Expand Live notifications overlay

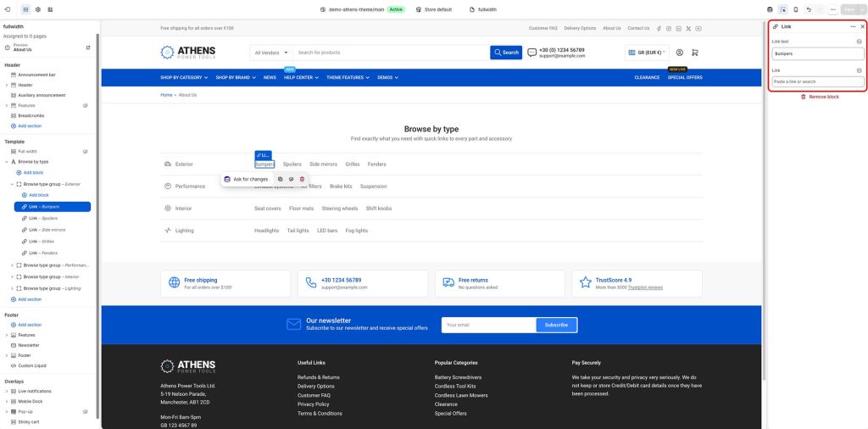pos(7,391)
